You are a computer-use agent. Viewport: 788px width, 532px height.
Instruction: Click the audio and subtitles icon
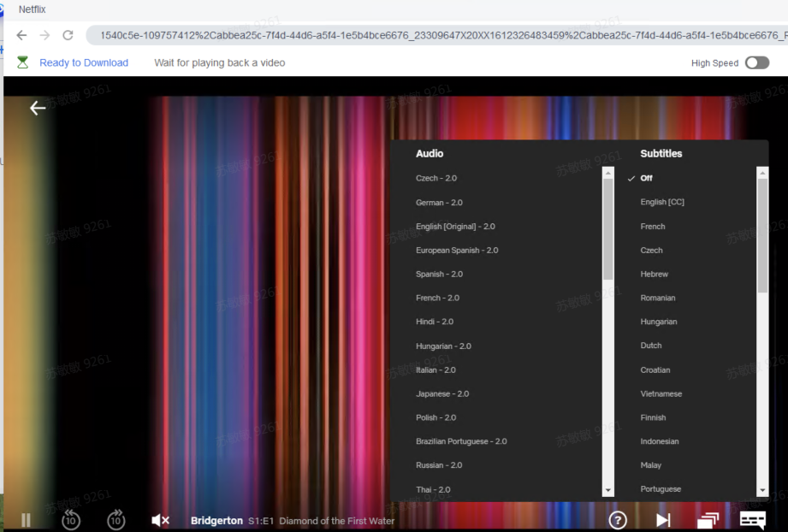click(x=752, y=520)
